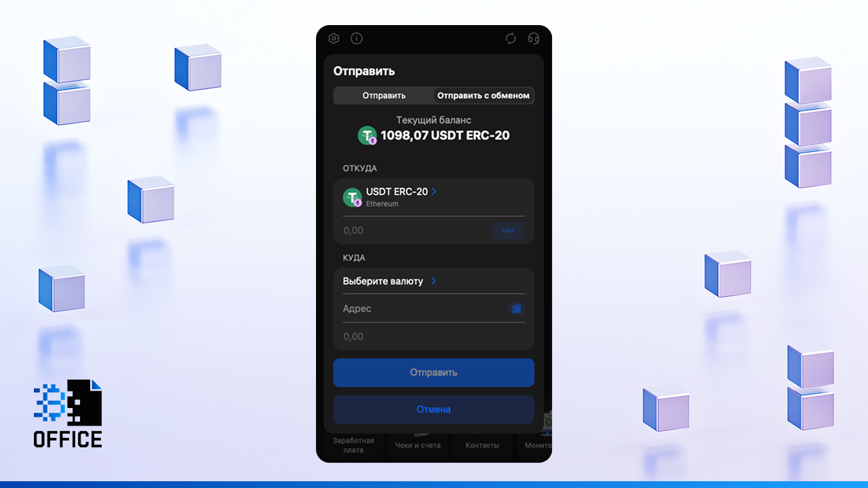Click the info circle icon
Screen dimensions: 868x488
357,39
